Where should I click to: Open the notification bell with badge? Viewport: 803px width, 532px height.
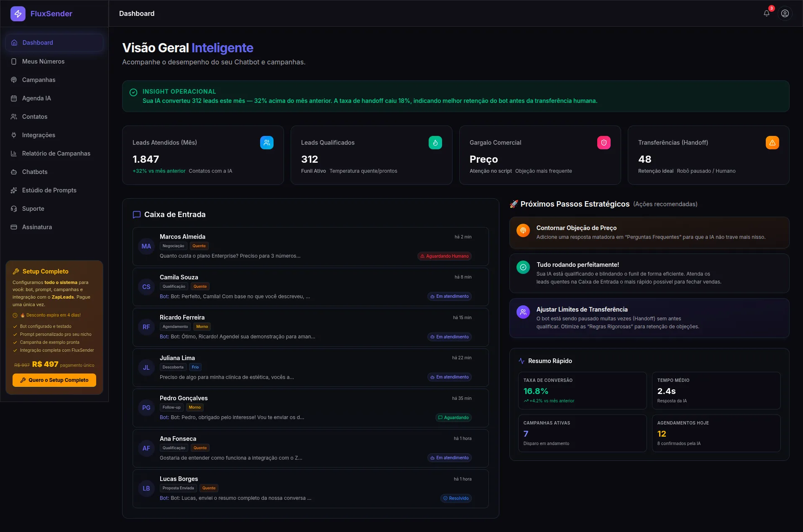point(767,13)
